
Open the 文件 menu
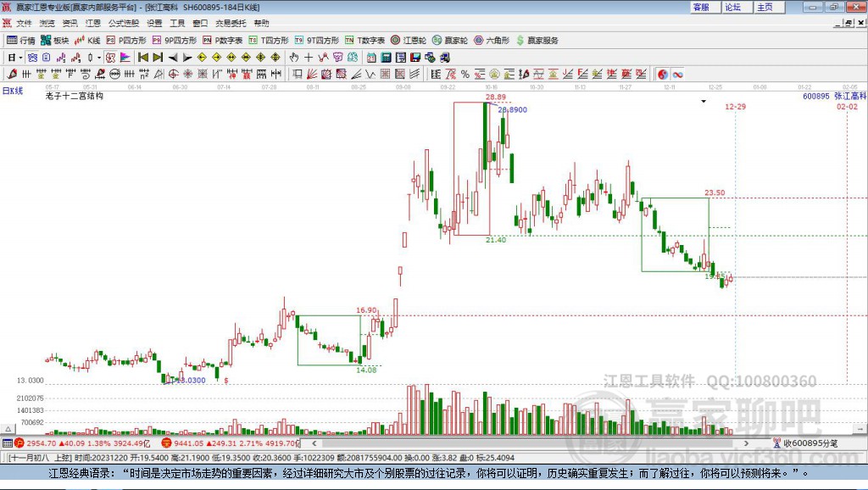click(x=24, y=23)
